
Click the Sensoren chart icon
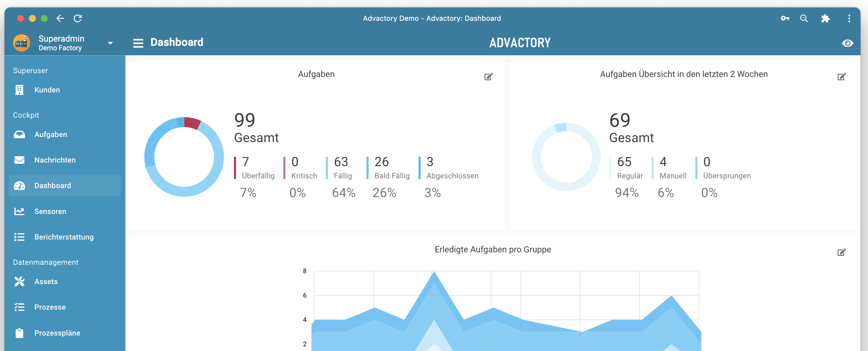20,211
